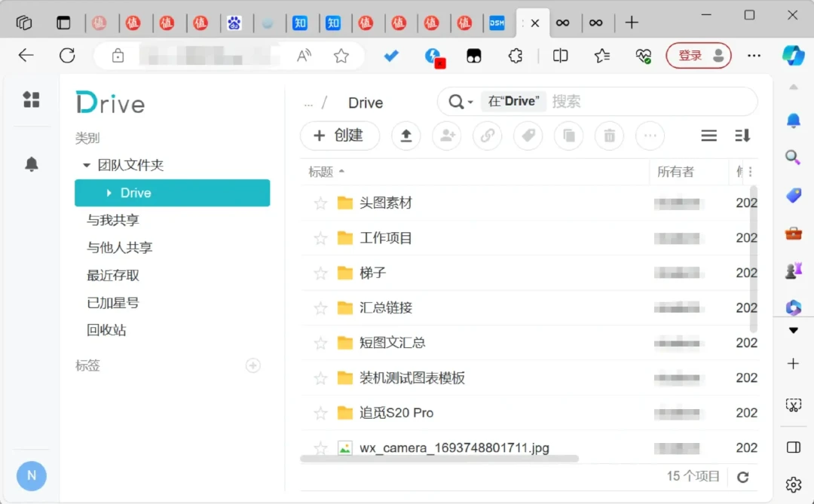Star the 梯子 folder
The height and width of the screenshot is (504, 814).
320,273
